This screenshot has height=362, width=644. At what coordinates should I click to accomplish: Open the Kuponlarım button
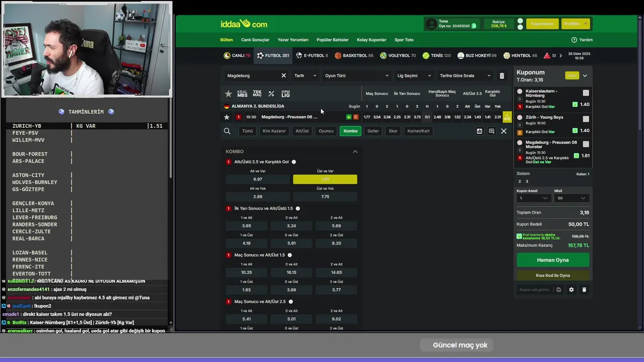542,24
